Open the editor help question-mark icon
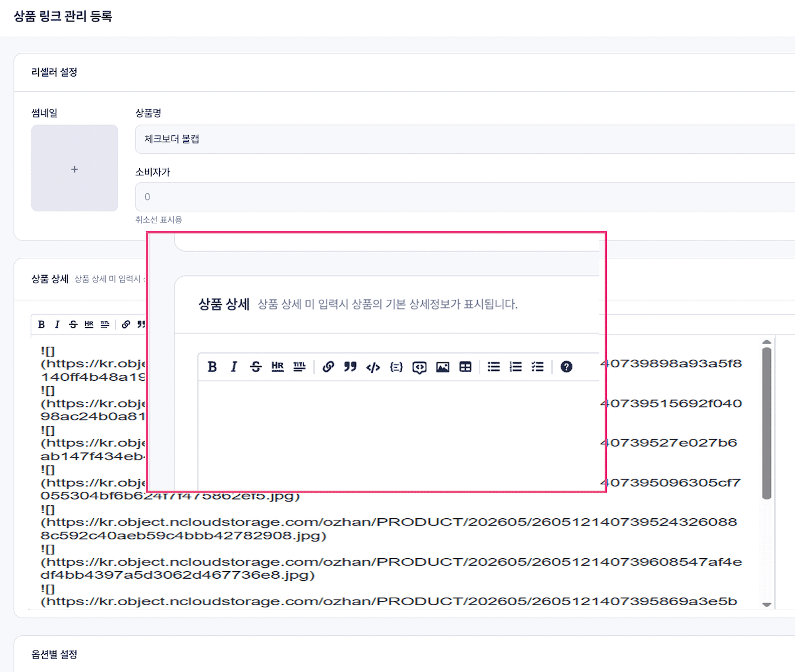Screen dimensions: 795x672 coord(566,367)
